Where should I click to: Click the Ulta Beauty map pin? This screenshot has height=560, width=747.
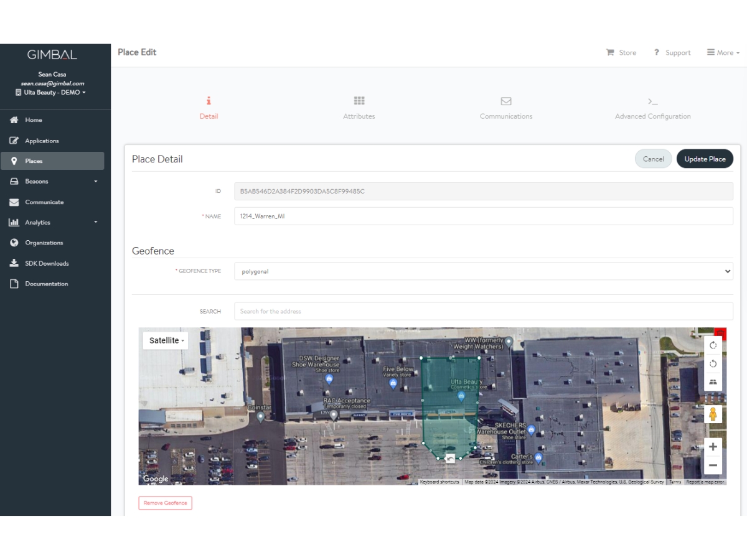coord(461,396)
